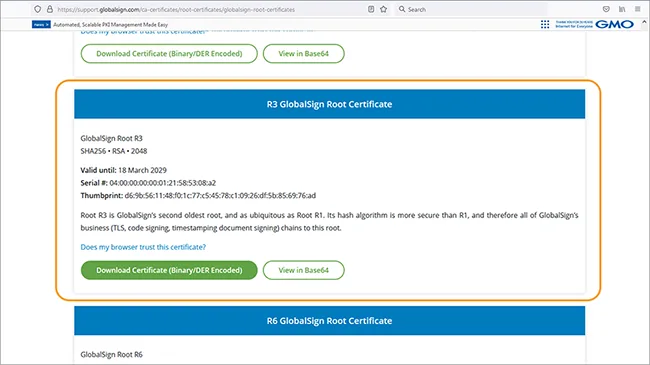650x365 pixels.
Task: Bookmark this page with the star icon
Action: click(x=383, y=9)
